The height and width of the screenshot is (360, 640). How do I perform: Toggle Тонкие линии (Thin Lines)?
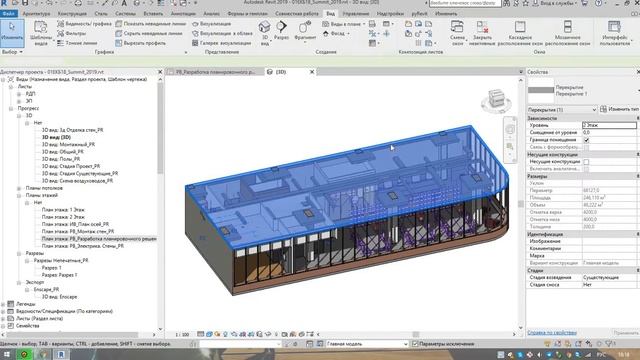coord(78,43)
